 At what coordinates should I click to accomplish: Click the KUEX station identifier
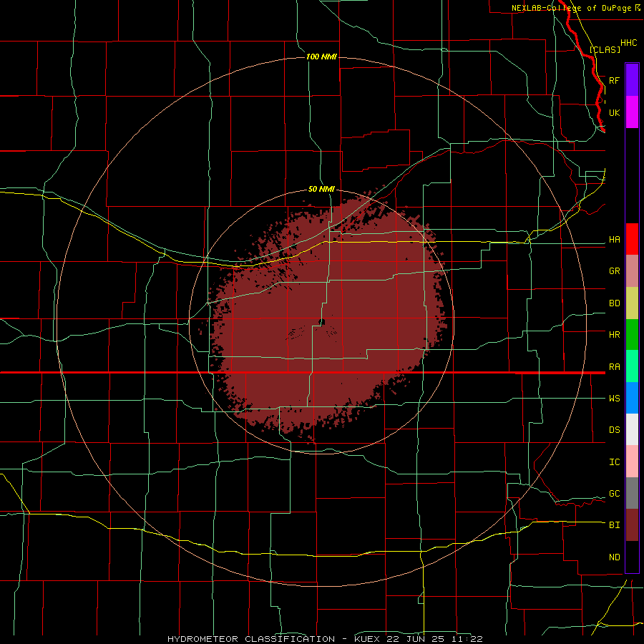pyautogui.click(x=369, y=639)
